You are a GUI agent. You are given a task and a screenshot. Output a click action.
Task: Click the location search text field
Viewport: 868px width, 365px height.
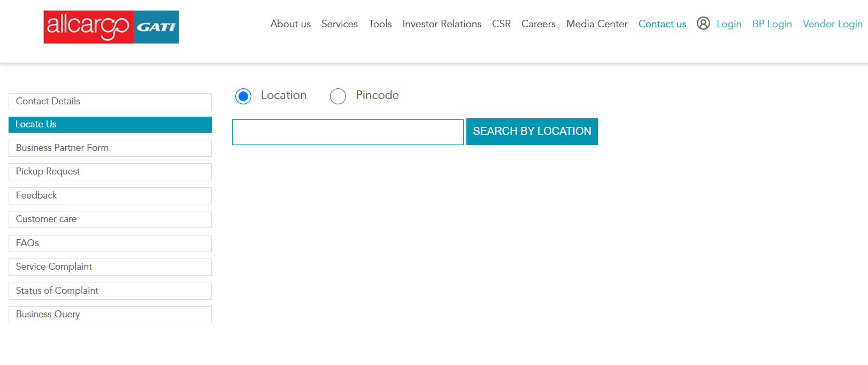pos(348,132)
